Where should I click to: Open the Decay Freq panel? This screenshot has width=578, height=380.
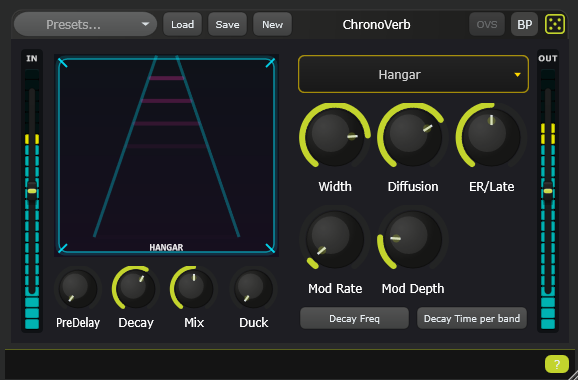click(x=354, y=318)
